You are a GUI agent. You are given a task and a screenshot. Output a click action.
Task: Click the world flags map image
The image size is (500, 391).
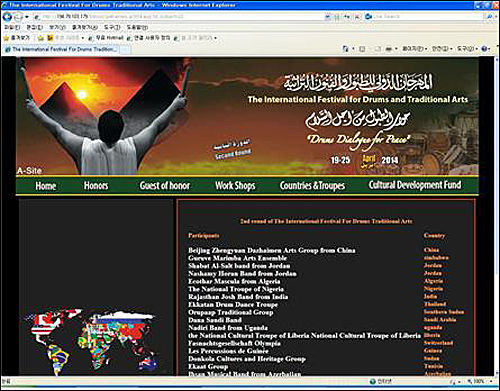(x=91, y=341)
